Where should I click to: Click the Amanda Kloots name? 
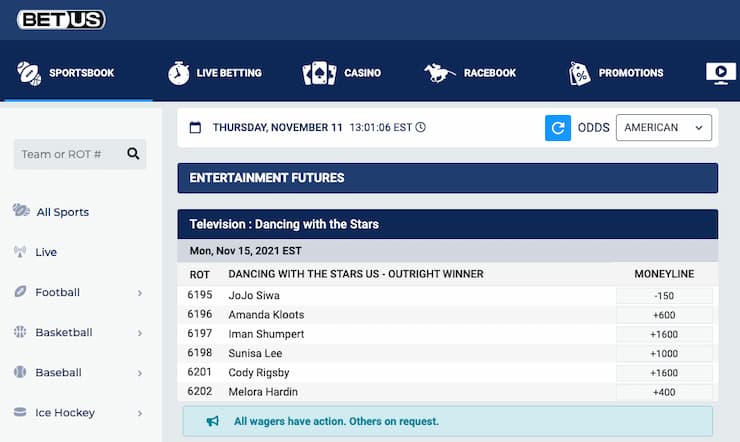coord(266,315)
